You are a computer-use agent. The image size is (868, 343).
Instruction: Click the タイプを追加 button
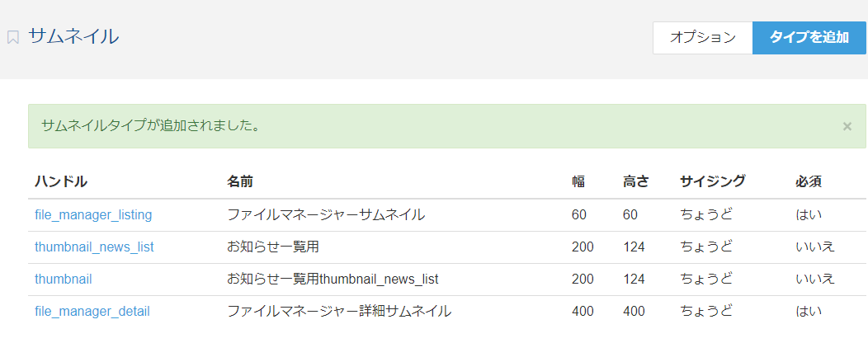coord(809,38)
